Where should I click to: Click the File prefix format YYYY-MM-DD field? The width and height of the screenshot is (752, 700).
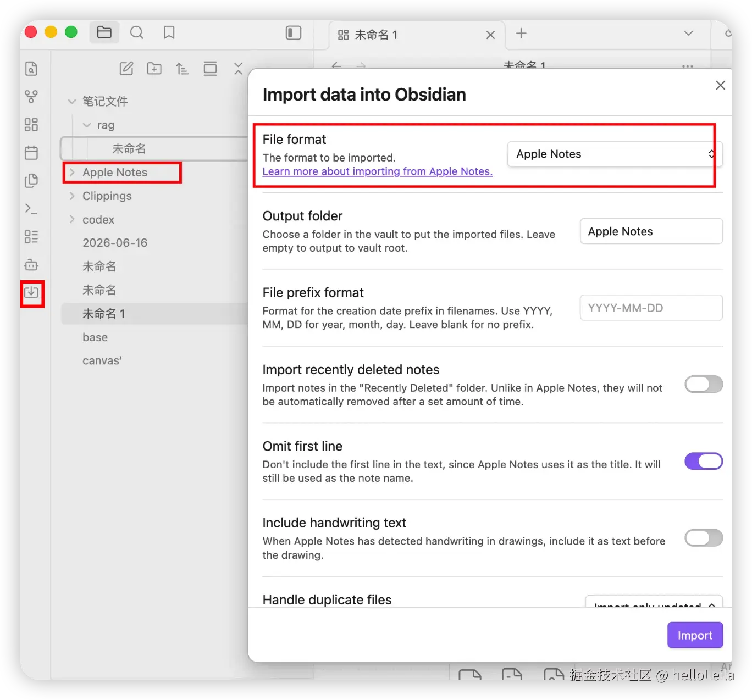point(651,308)
